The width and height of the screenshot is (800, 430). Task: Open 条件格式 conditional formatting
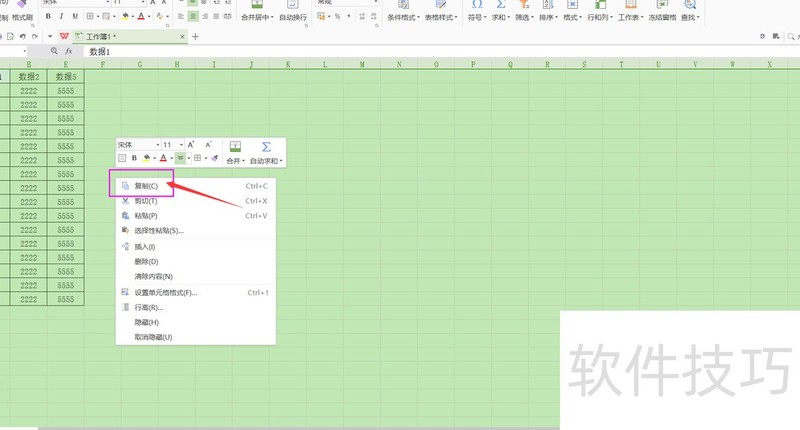403,11
